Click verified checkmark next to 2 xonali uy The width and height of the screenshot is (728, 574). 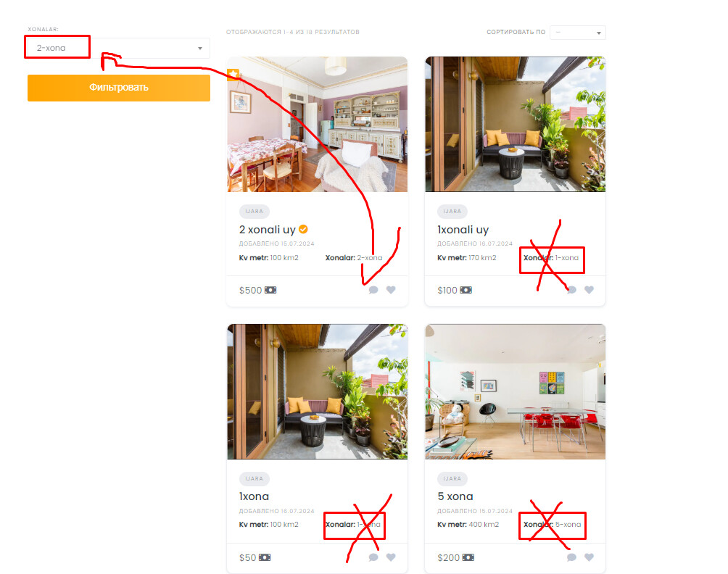tap(303, 229)
